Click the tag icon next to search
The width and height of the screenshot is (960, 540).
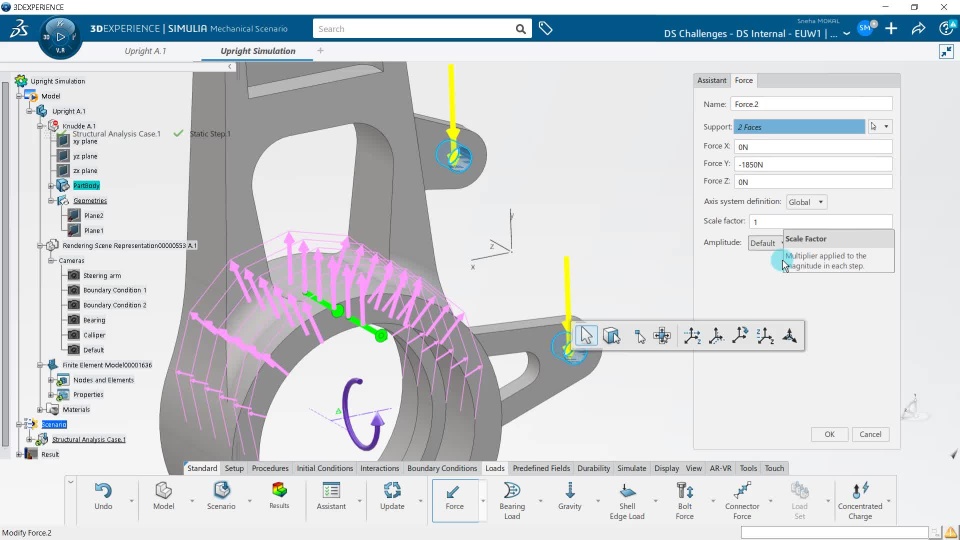(546, 28)
